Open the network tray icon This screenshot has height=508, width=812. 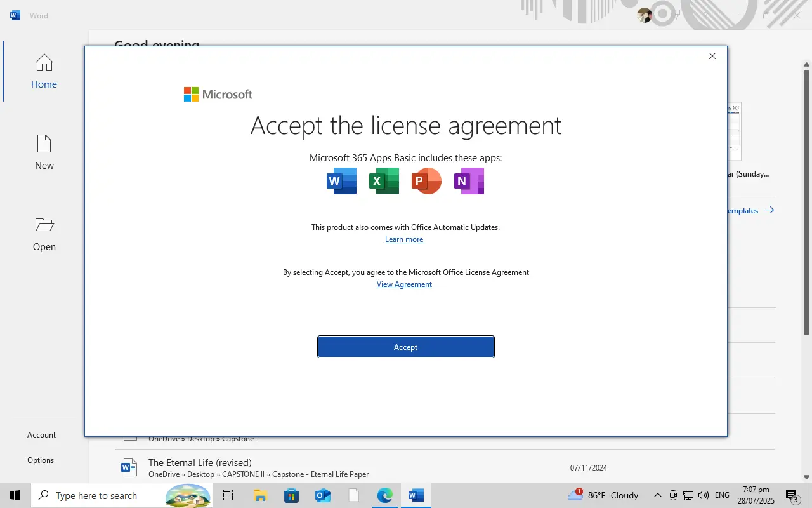point(688,495)
